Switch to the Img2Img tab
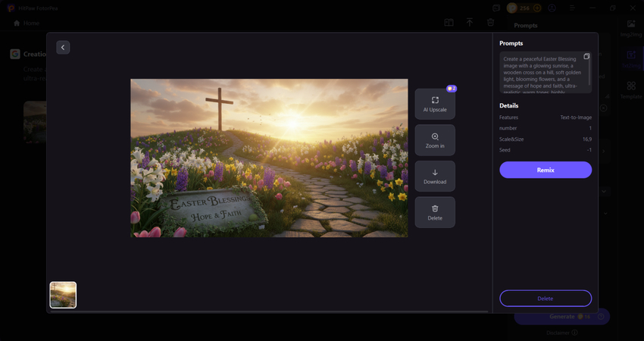 (631, 28)
